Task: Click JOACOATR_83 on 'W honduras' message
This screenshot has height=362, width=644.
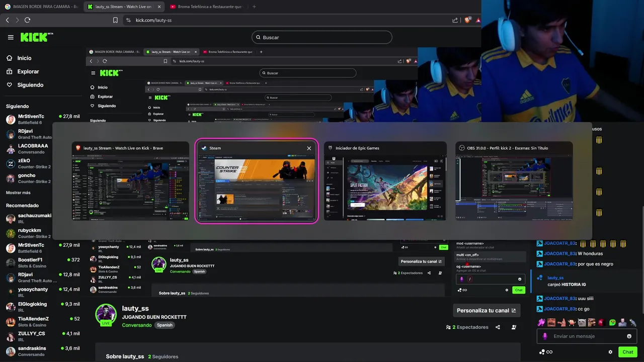Action: tap(559, 253)
